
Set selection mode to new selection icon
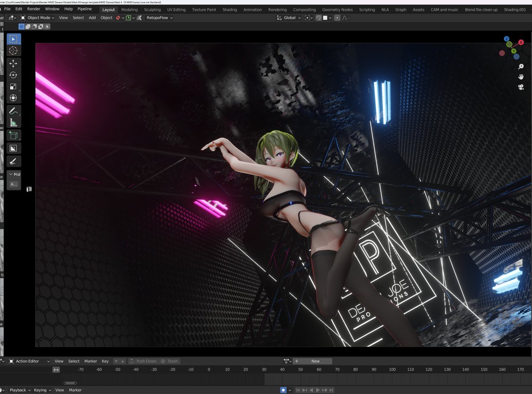pos(21,27)
